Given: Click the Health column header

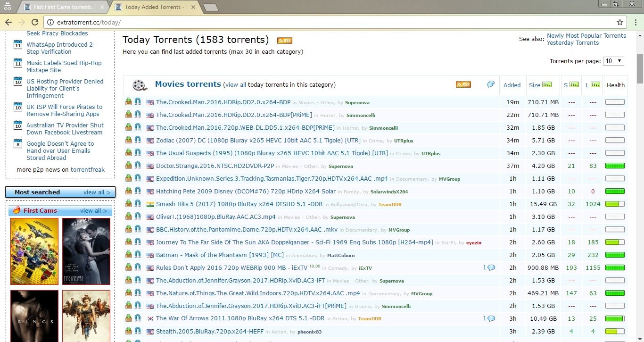Looking at the screenshot, I should point(616,85).
